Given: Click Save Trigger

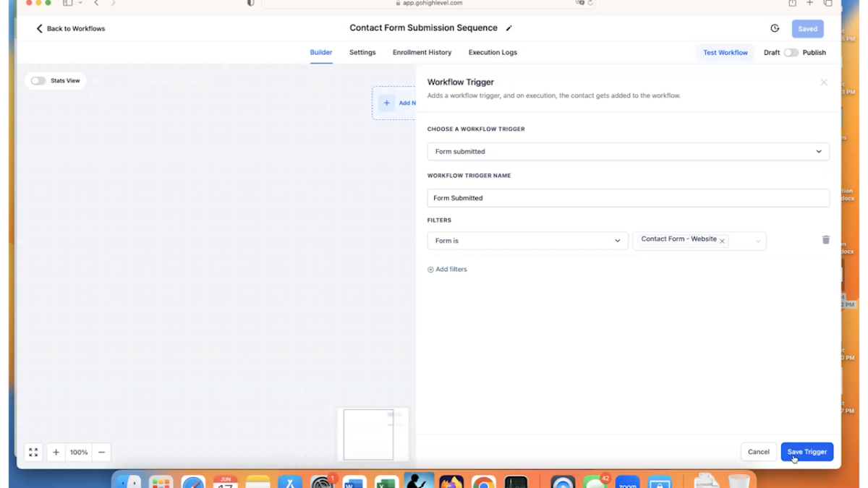Looking at the screenshot, I should pos(807,451).
